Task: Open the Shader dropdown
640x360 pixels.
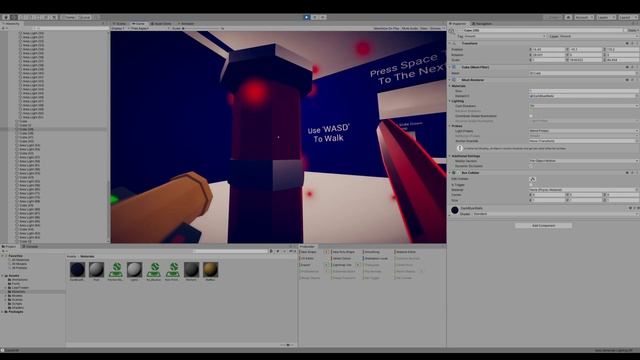Action: pos(555,214)
